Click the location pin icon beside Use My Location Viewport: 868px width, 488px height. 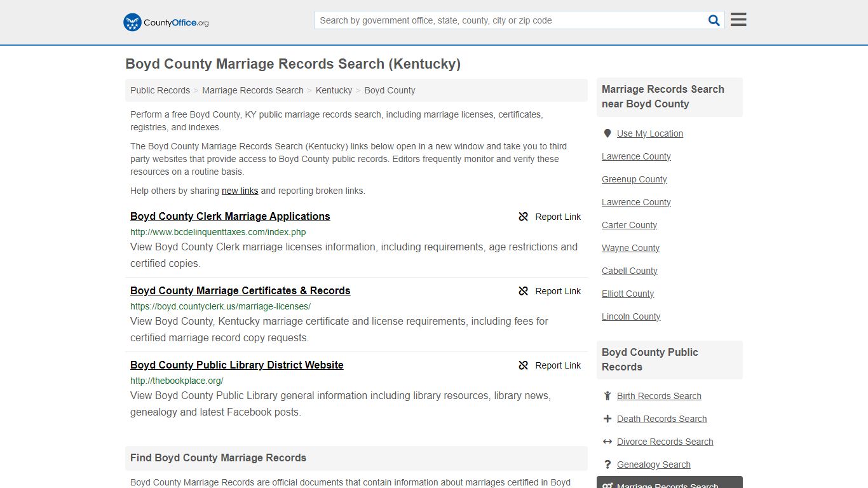[x=607, y=133]
